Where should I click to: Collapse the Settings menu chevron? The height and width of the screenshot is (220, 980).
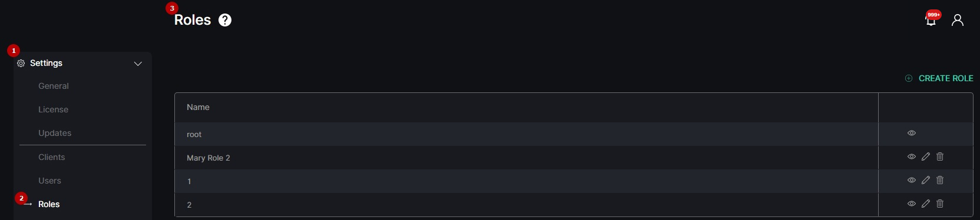click(138, 64)
